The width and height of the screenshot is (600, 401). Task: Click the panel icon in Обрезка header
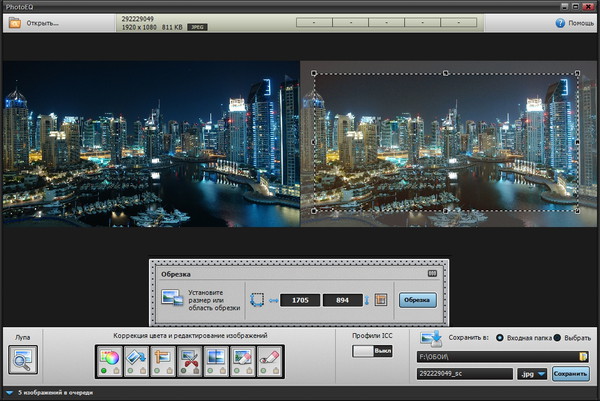pos(432,274)
